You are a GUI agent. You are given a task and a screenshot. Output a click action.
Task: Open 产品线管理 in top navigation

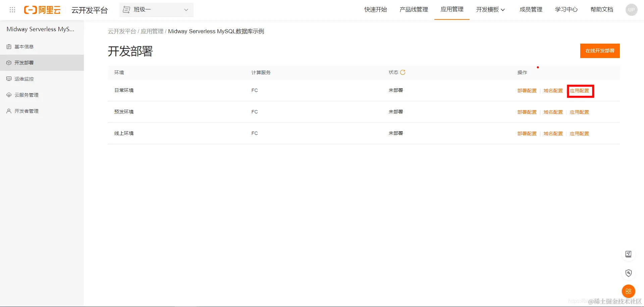click(x=414, y=9)
